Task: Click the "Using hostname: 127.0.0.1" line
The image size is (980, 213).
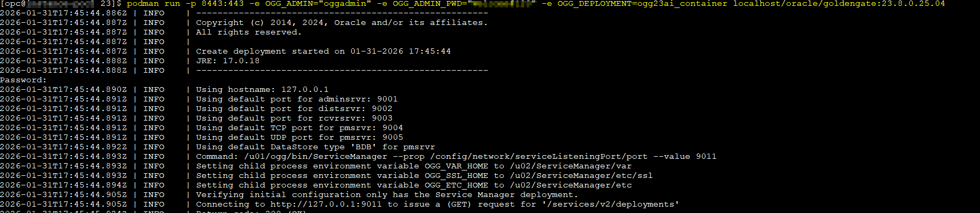Action: pos(262,90)
